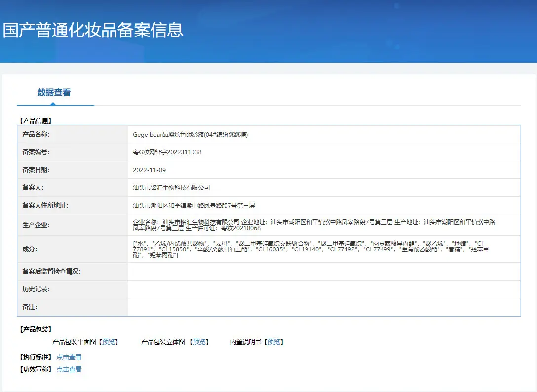Click the 备案人 company name 汕头市铭汇生物科技有限公司

[171, 188]
